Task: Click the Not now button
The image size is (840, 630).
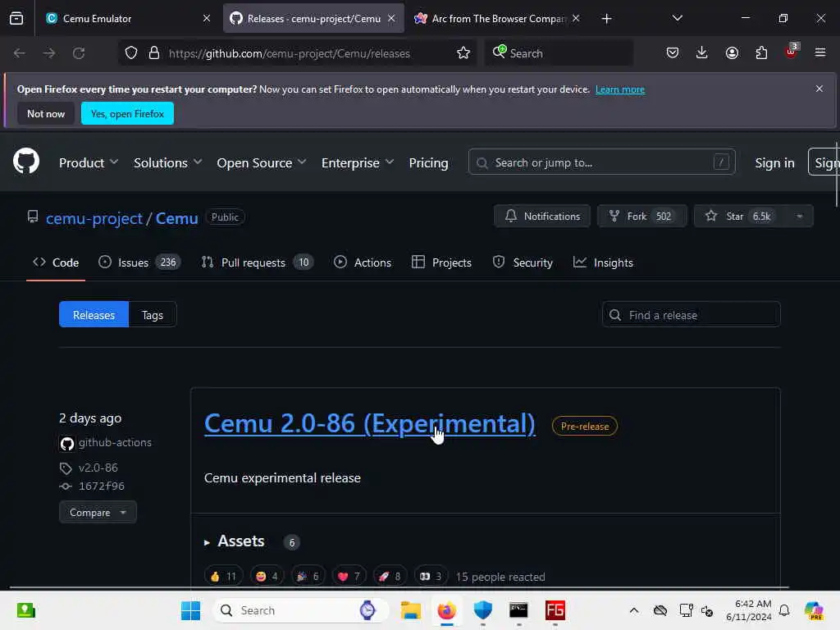Action: click(46, 113)
